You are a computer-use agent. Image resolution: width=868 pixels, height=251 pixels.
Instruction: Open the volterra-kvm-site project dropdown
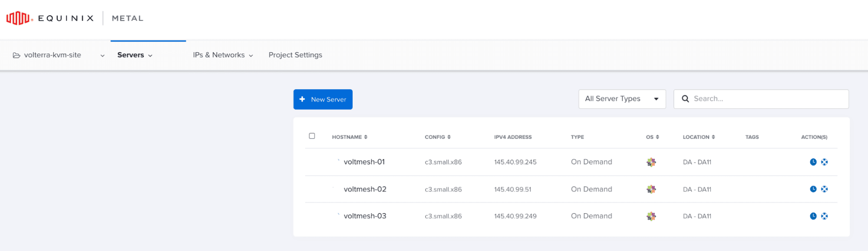pos(59,55)
